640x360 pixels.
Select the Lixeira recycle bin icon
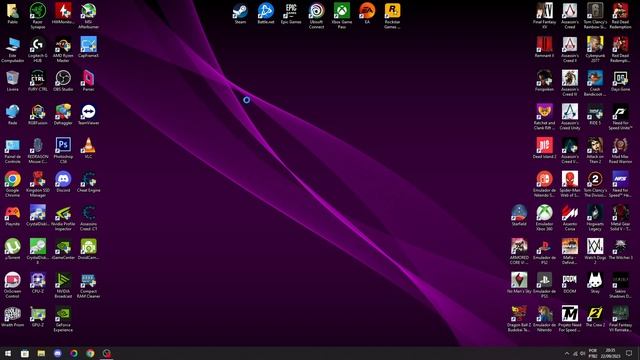click(x=12, y=81)
